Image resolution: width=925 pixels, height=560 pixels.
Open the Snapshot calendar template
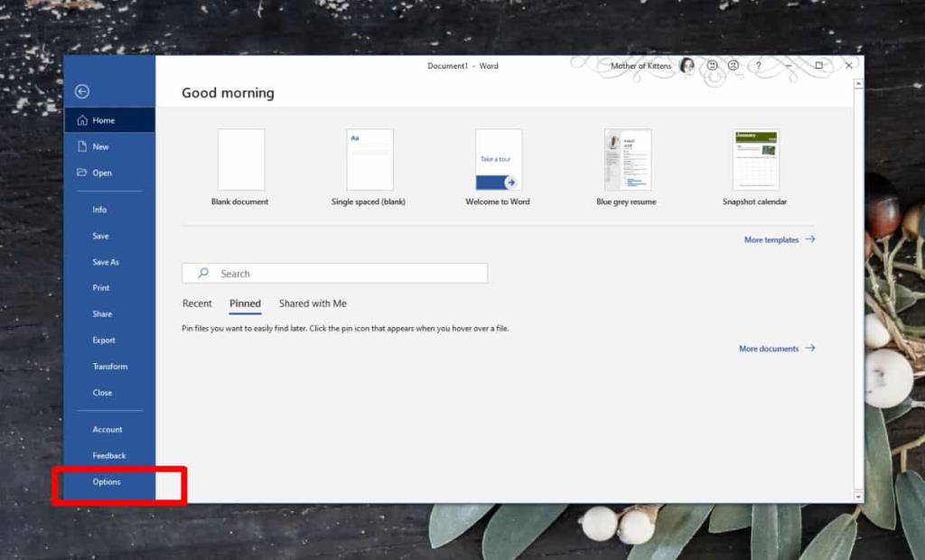(x=754, y=159)
